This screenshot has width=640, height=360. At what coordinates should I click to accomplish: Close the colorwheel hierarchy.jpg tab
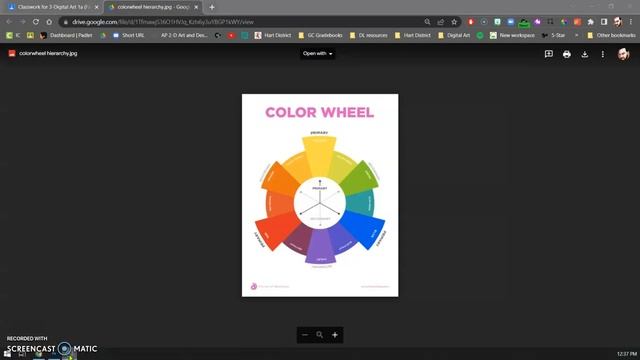(x=196, y=7)
